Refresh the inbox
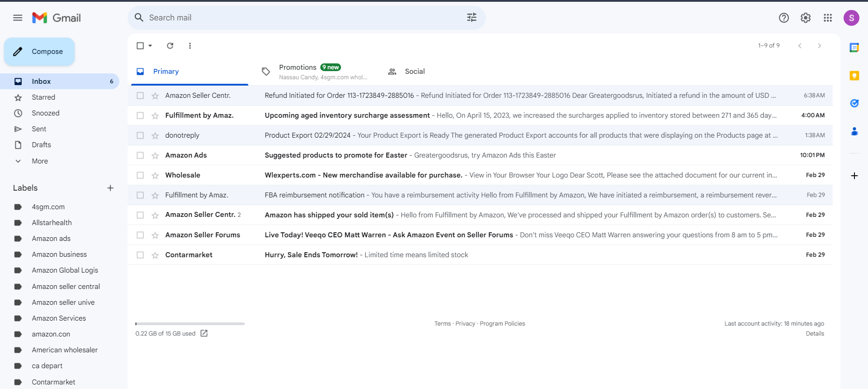Image resolution: width=868 pixels, height=389 pixels. tap(170, 46)
